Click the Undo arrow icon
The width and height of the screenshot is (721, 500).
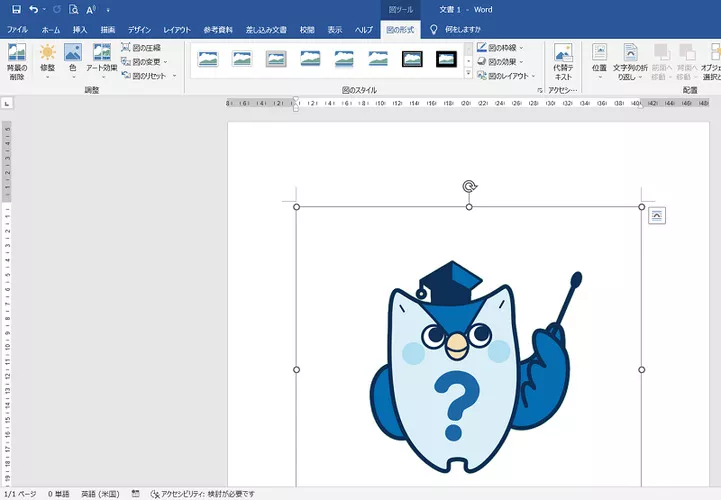(34, 9)
